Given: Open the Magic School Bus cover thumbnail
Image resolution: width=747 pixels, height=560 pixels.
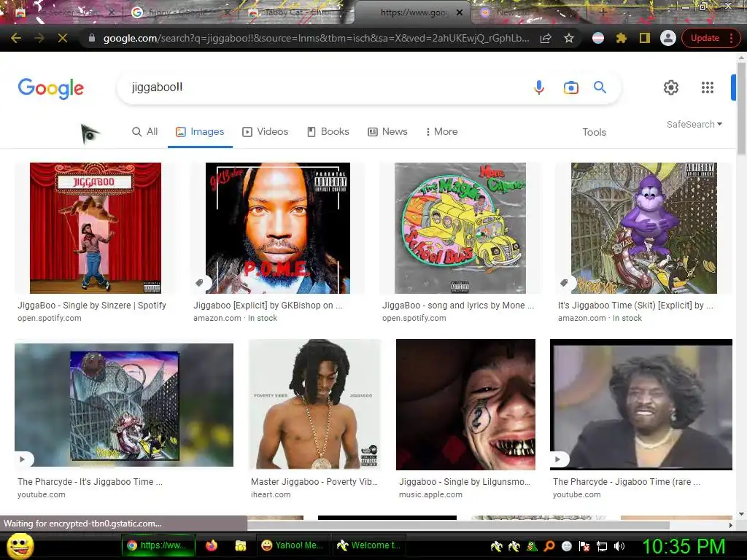Looking at the screenshot, I should [x=460, y=228].
